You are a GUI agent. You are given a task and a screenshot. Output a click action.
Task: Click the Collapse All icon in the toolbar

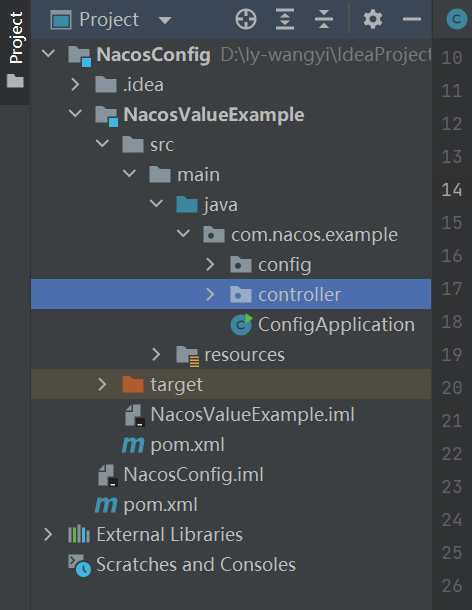point(324,19)
